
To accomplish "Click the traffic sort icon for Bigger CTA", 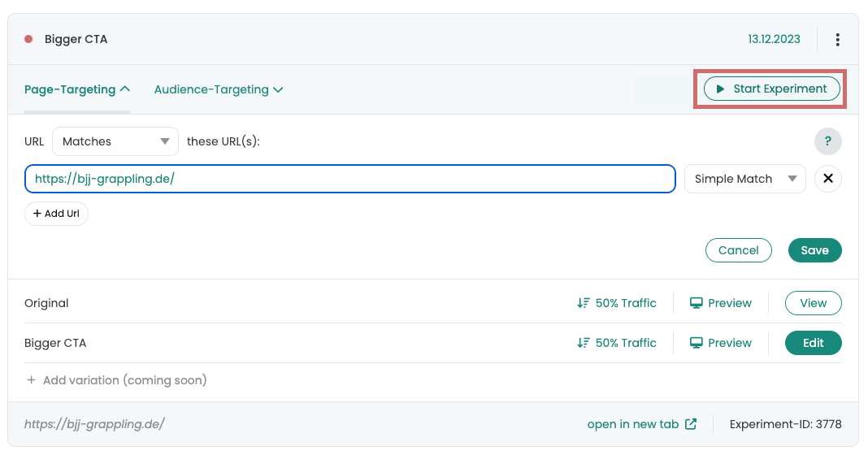I will coord(583,343).
